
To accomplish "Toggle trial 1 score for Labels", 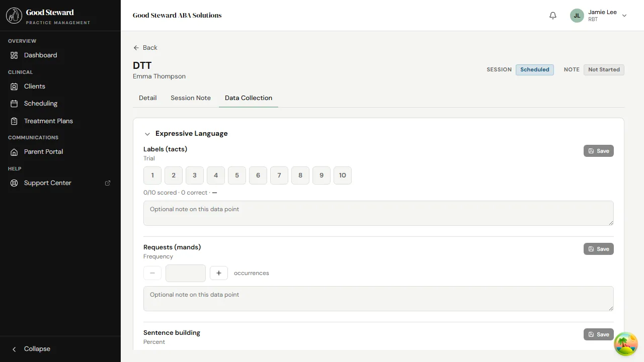I will click(x=152, y=175).
